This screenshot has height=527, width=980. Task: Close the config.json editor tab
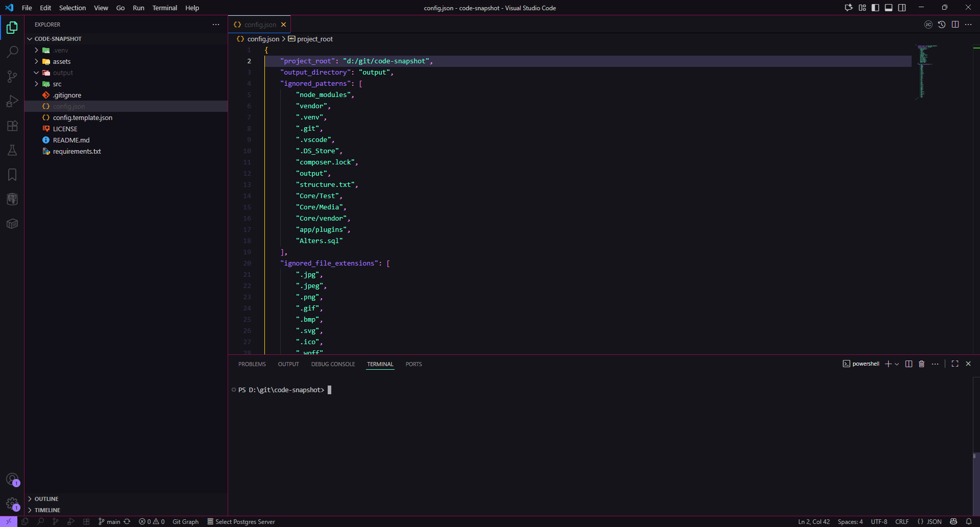[283, 25]
